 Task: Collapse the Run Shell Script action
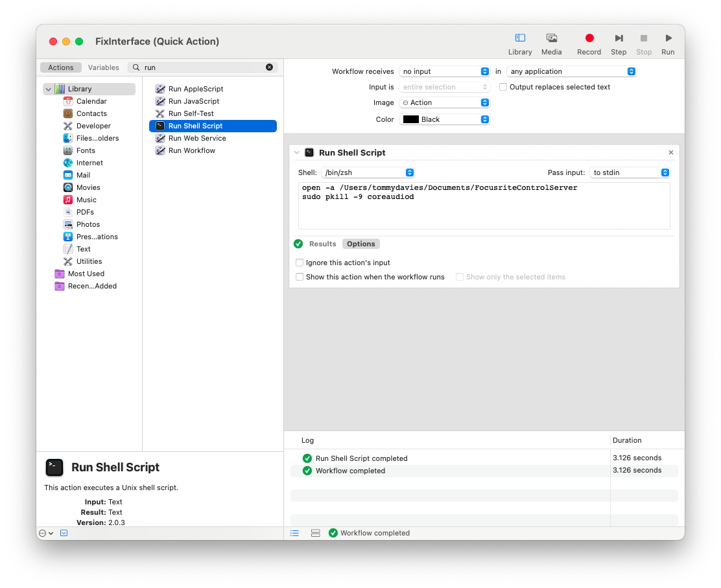(296, 152)
